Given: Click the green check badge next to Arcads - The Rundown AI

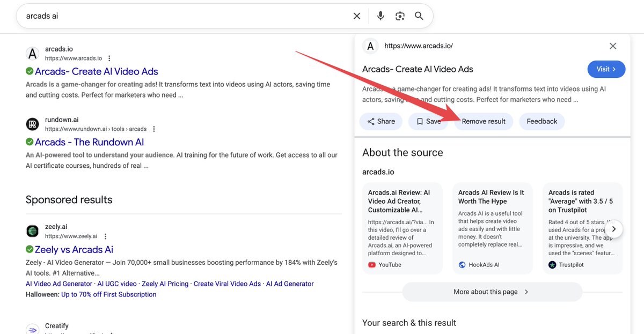Looking at the screenshot, I should 30,142.
